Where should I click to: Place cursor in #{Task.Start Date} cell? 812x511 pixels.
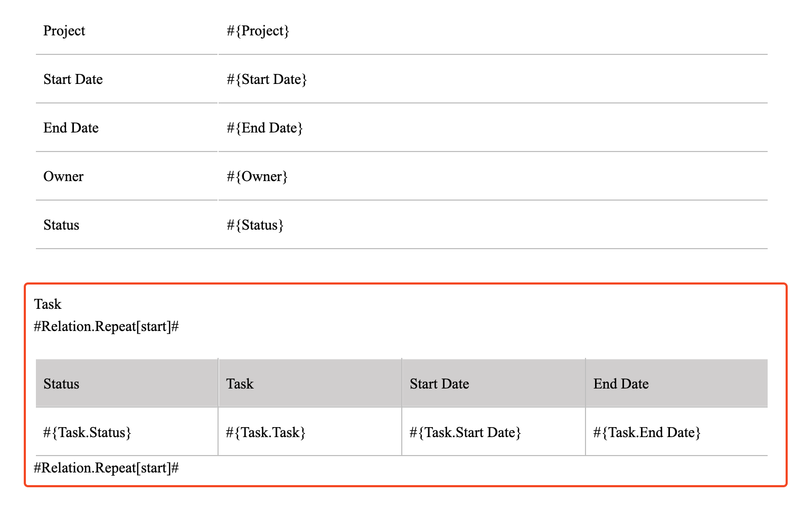[x=465, y=432]
